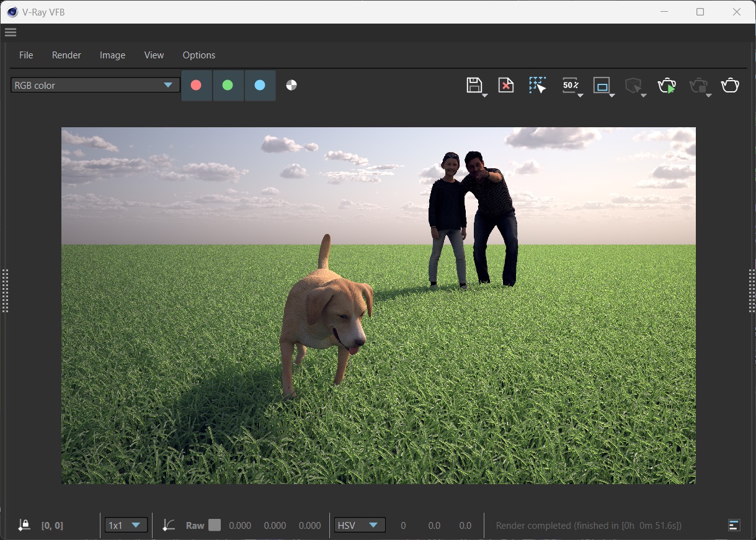Click the Raw label in status bar
Image resolution: width=756 pixels, height=540 pixels.
point(195,525)
